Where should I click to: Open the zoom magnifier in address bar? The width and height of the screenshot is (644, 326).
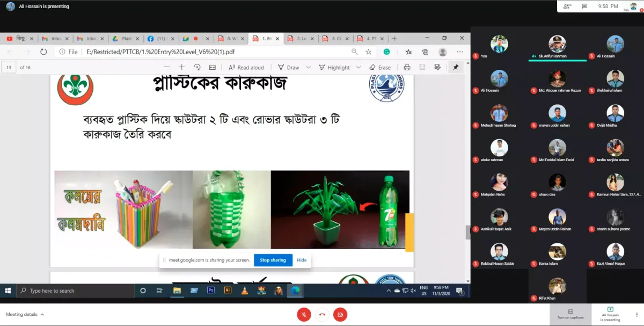click(355, 52)
